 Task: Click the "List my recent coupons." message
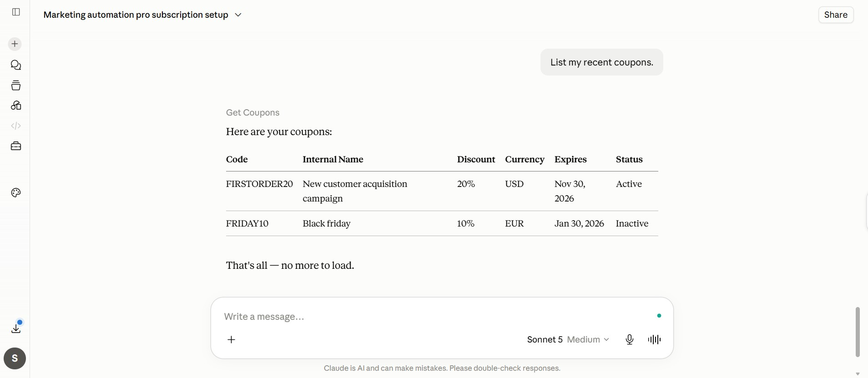coord(602,62)
